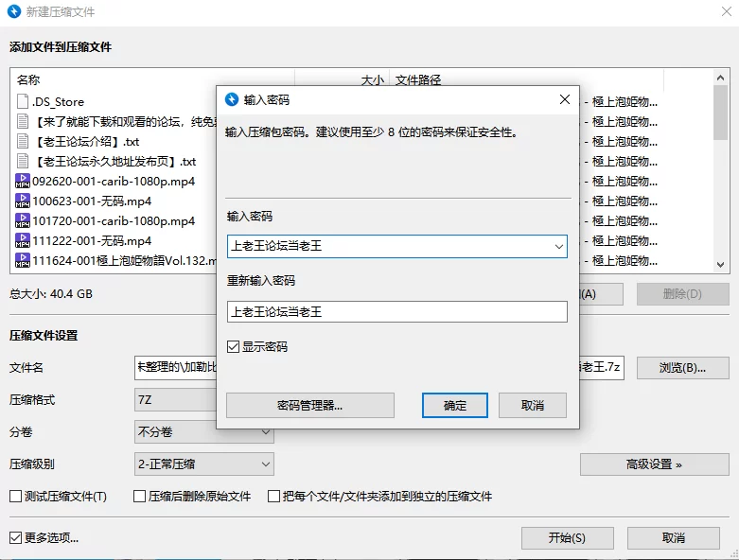Image resolution: width=739 pixels, height=560 pixels.
Task: Tick 把每个文件/文件夹添加到独立的压缩文件 checkbox
Action: 273,496
